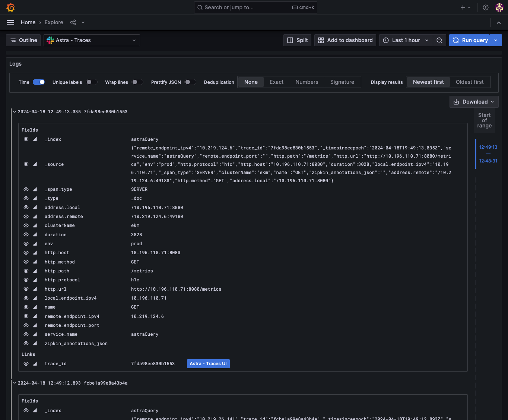This screenshot has height=420, width=508.
Task: Show stats icon for clusterName field
Action: pos(35,225)
